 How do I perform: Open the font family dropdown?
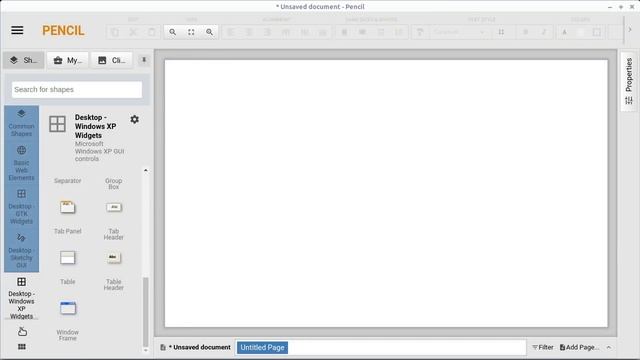(459, 32)
